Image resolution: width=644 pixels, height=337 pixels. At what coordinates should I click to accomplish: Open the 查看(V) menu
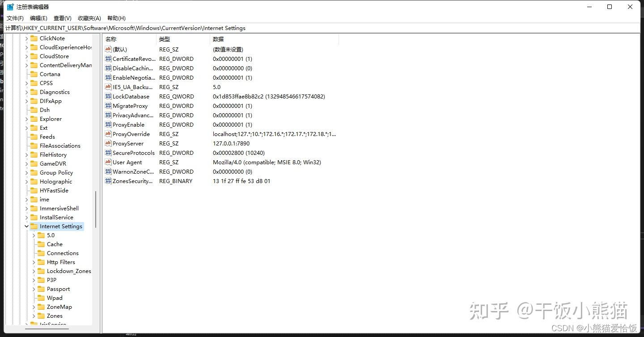62,18
